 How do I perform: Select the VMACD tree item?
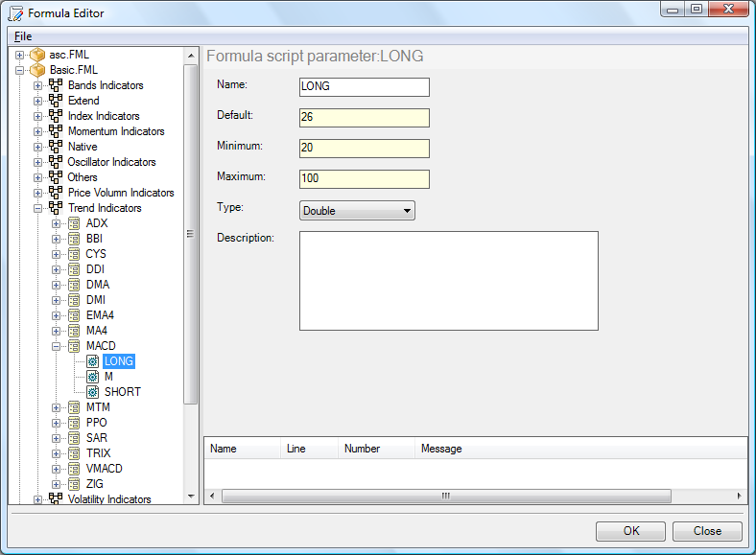pyautogui.click(x=105, y=469)
